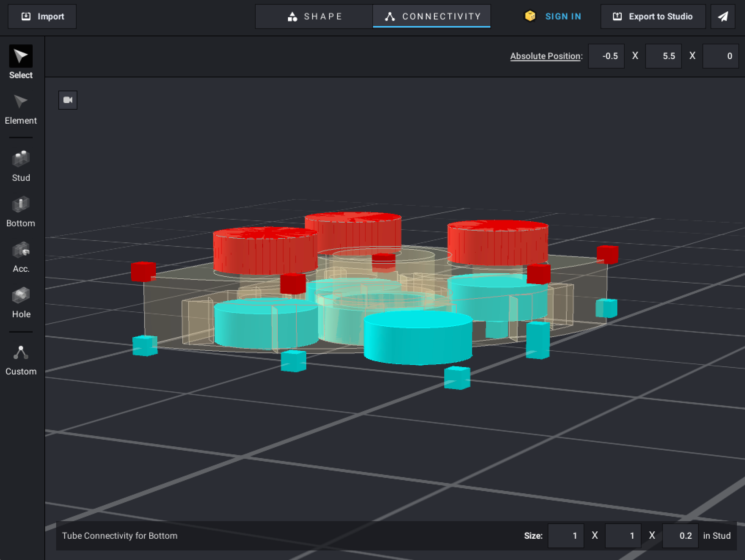Edit the third position field 0

pyautogui.click(x=720, y=56)
